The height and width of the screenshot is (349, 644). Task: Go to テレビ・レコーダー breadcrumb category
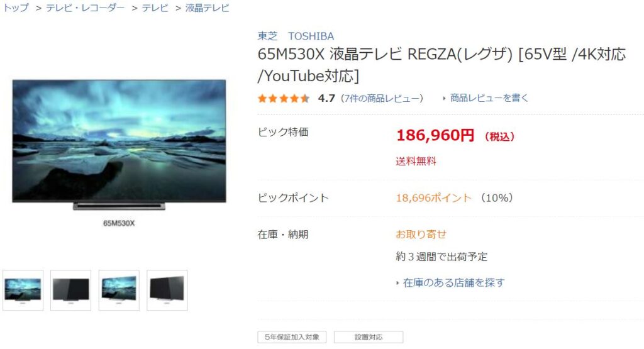tap(85, 8)
